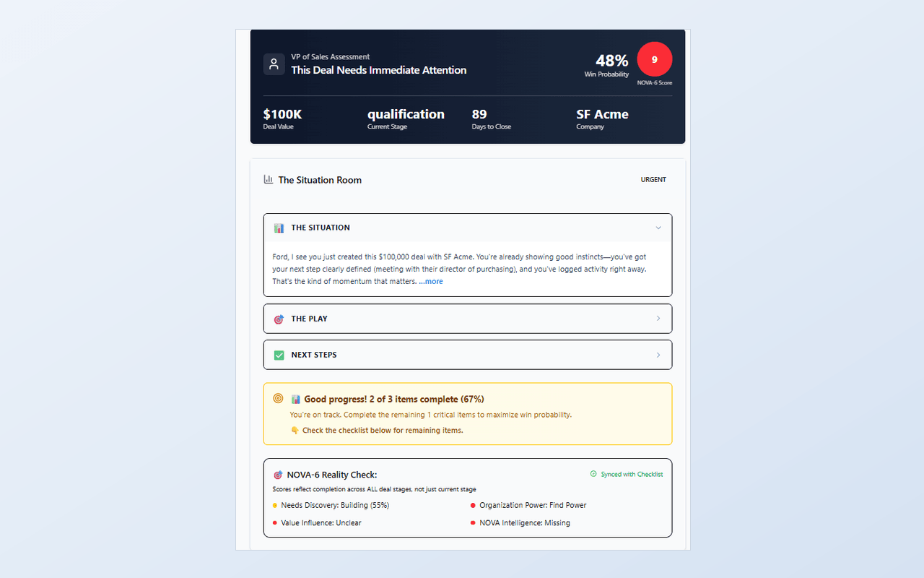Click the green checkmark icon next to NEXT STEPS
924x578 pixels.
279,355
